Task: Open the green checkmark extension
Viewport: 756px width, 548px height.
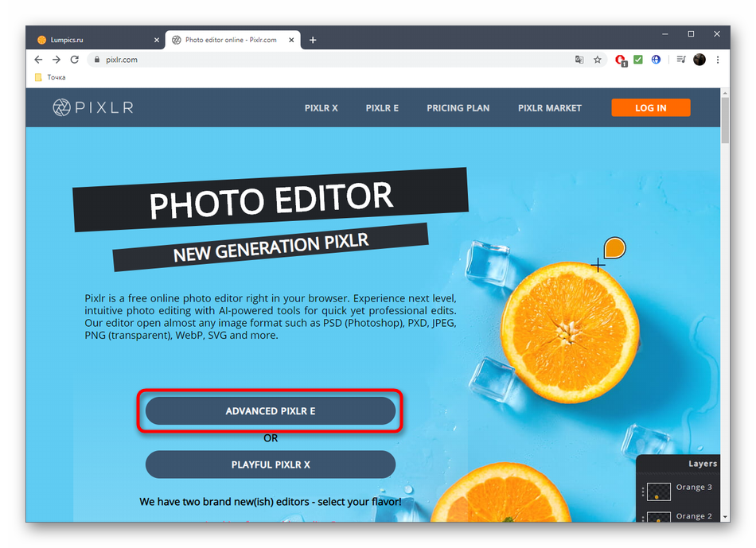Action: click(638, 60)
